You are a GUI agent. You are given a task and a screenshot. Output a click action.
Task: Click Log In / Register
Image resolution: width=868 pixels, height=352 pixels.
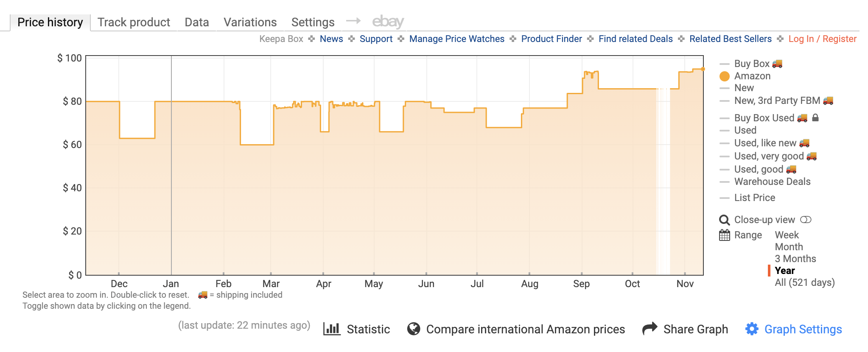(822, 39)
